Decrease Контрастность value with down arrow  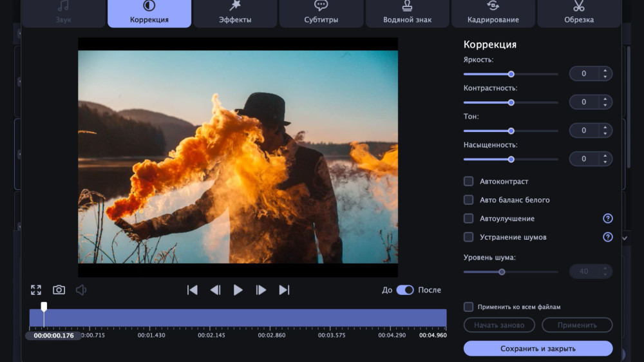(x=605, y=105)
